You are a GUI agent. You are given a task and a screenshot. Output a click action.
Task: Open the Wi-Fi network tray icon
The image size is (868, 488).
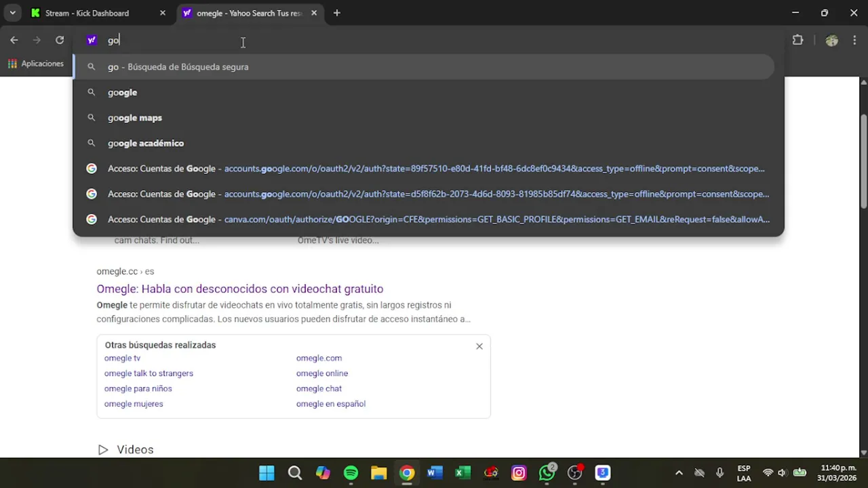pos(768,473)
